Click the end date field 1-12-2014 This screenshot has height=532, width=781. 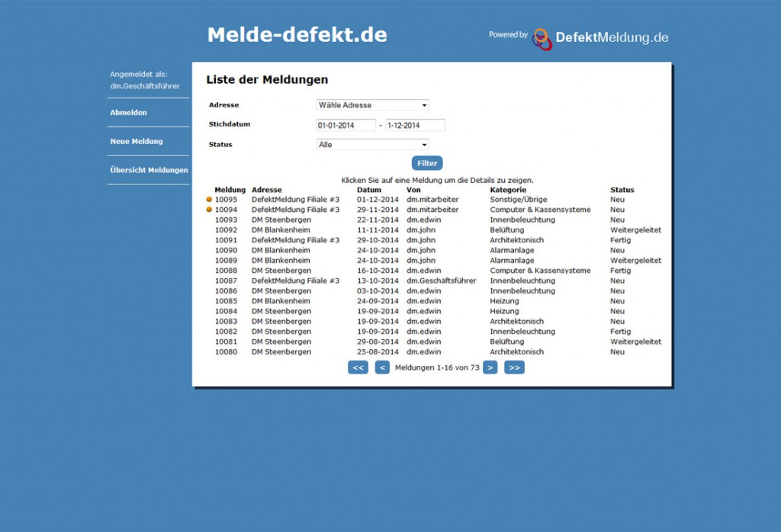tap(415, 125)
